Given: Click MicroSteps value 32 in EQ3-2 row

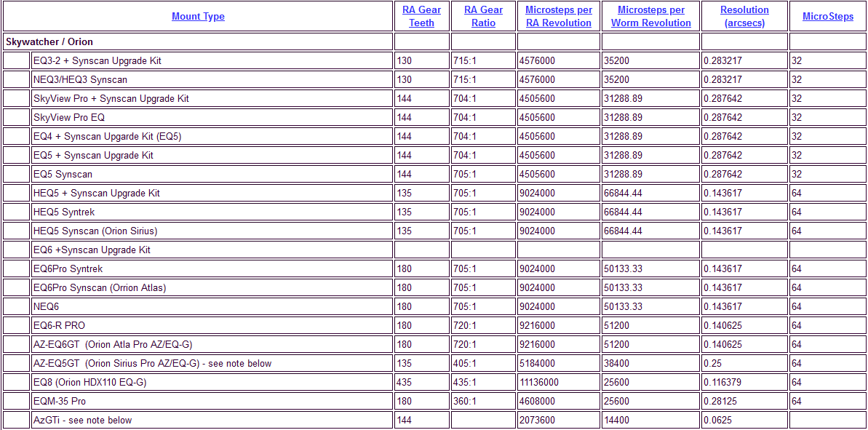Looking at the screenshot, I should [797, 61].
